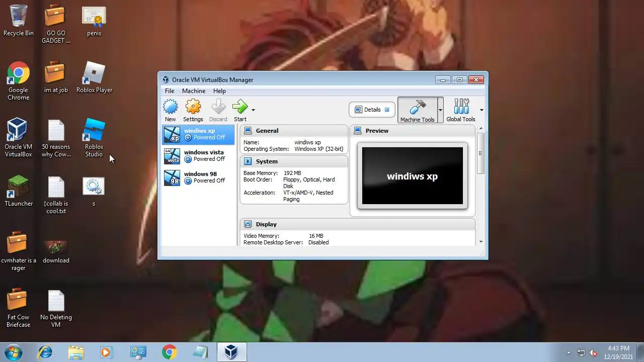The width and height of the screenshot is (644, 362).
Task: Select the windows 98 virtual machine
Action: (x=198, y=177)
